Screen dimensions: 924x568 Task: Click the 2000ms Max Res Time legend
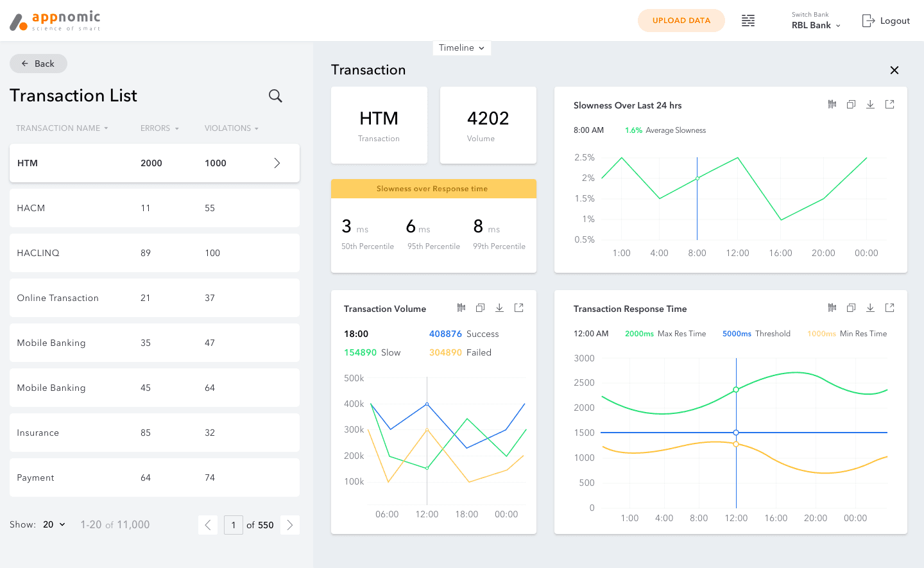point(665,334)
